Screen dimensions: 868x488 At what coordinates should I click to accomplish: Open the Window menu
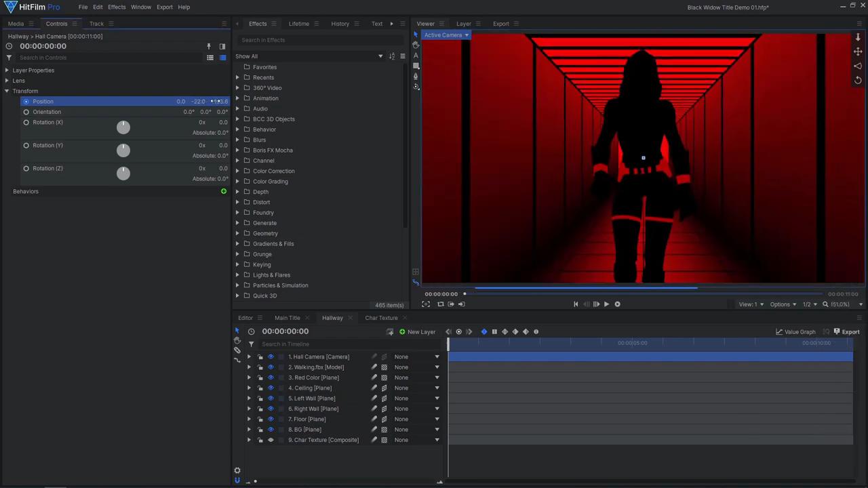141,7
